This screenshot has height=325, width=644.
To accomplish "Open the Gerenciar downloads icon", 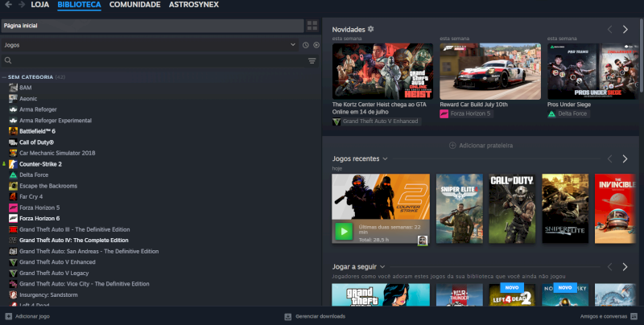I will [288, 316].
